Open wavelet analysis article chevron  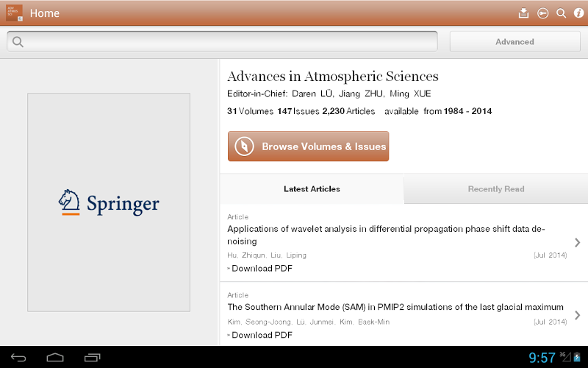pyautogui.click(x=578, y=243)
